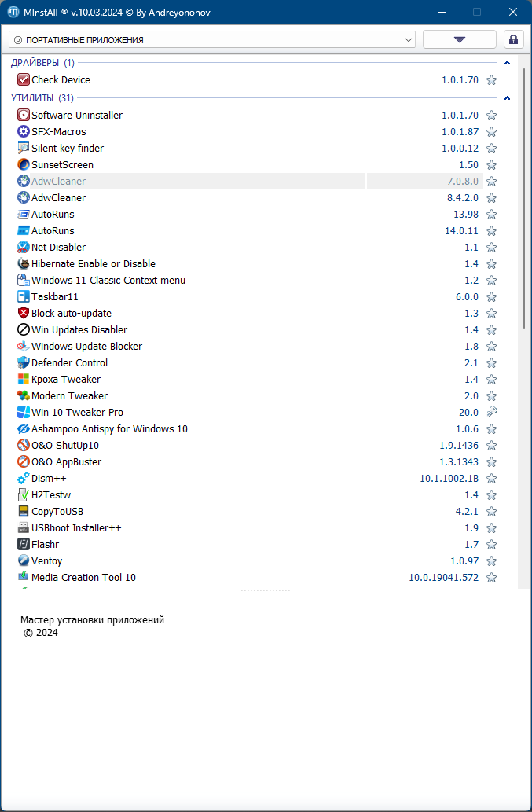The height and width of the screenshot is (812, 532).
Task: Click the Software Uninstaller icon
Action: [x=24, y=115]
